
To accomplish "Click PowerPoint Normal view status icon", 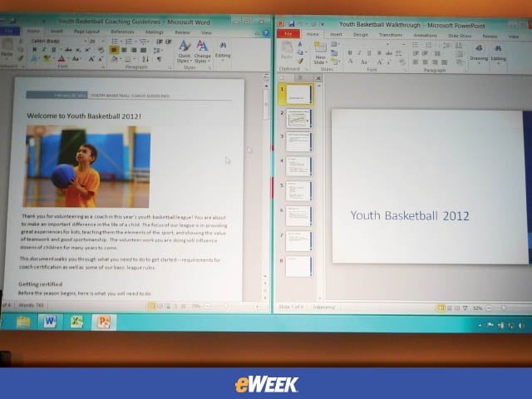I will (x=441, y=308).
